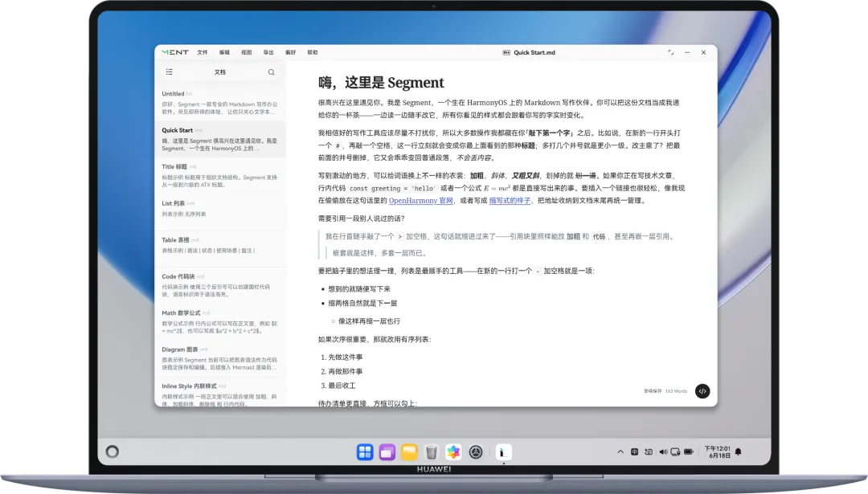Open the purple multi-window app in the dock
Screen dimensions: 868x494
coord(387,452)
